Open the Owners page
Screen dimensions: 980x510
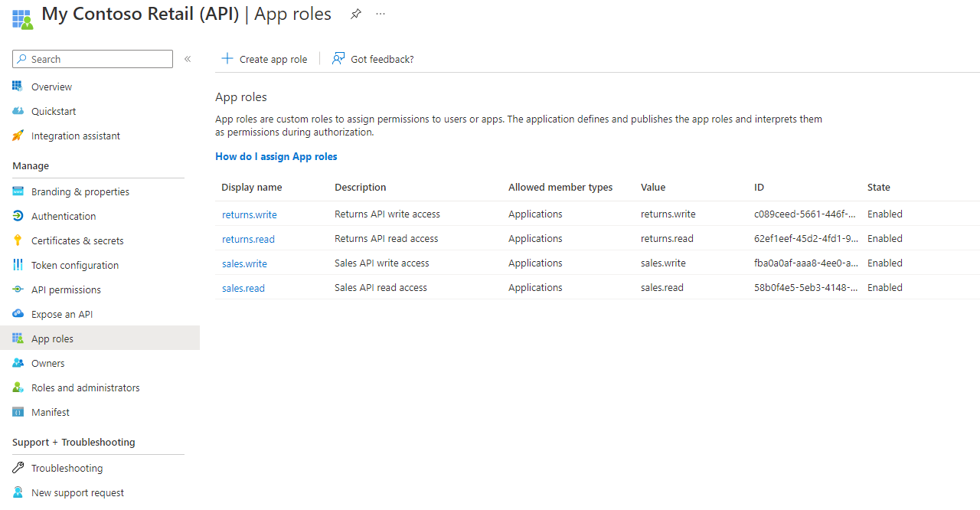(48, 363)
